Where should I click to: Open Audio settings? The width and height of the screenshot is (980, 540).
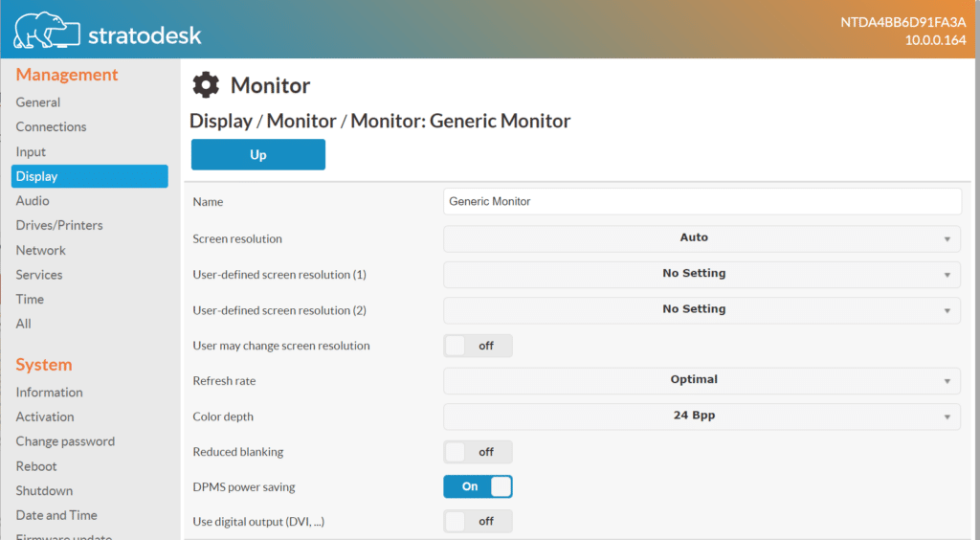pyautogui.click(x=33, y=201)
